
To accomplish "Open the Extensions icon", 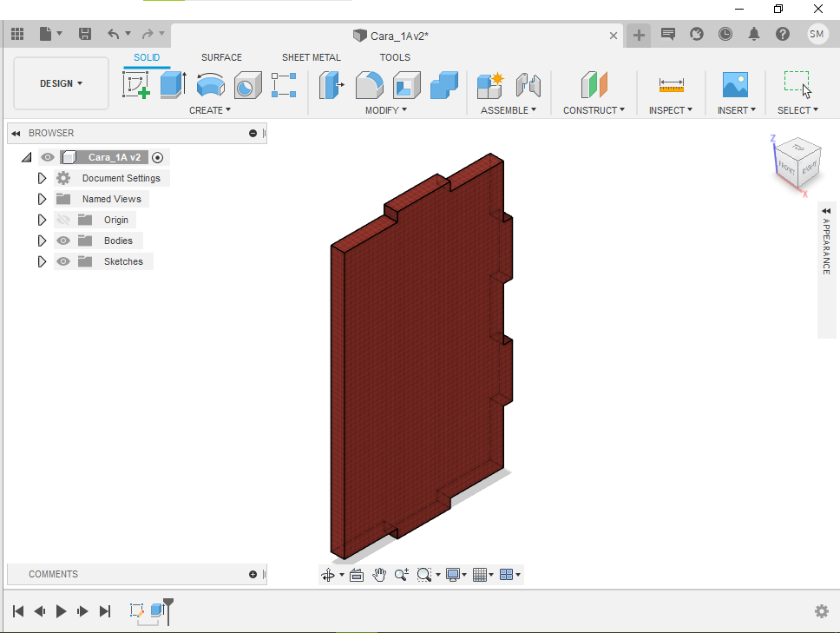I will tap(697, 35).
